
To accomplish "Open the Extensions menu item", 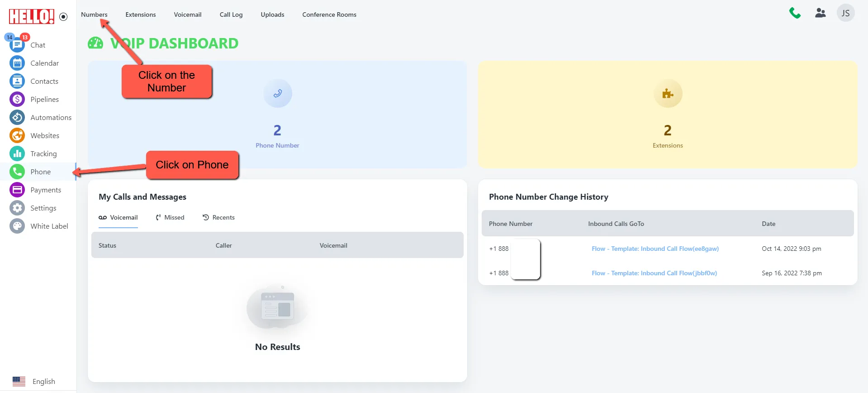I will coord(141,14).
